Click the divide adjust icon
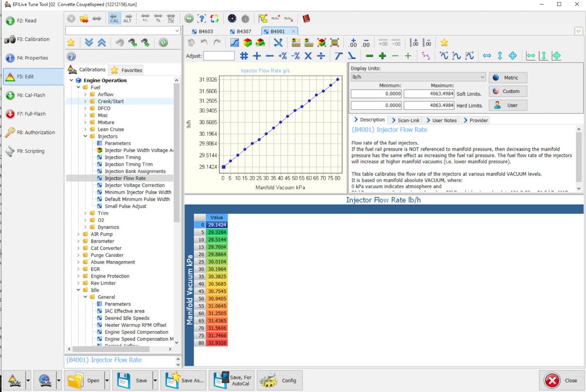586x392 pixels. click(321, 56)
